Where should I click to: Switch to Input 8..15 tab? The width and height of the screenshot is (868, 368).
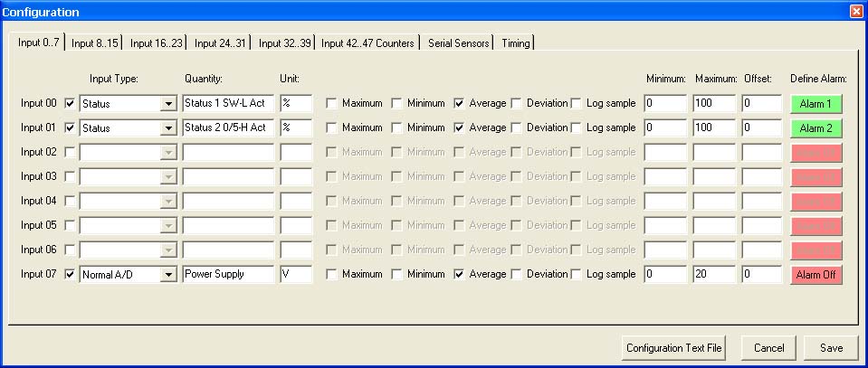point(94,43)
